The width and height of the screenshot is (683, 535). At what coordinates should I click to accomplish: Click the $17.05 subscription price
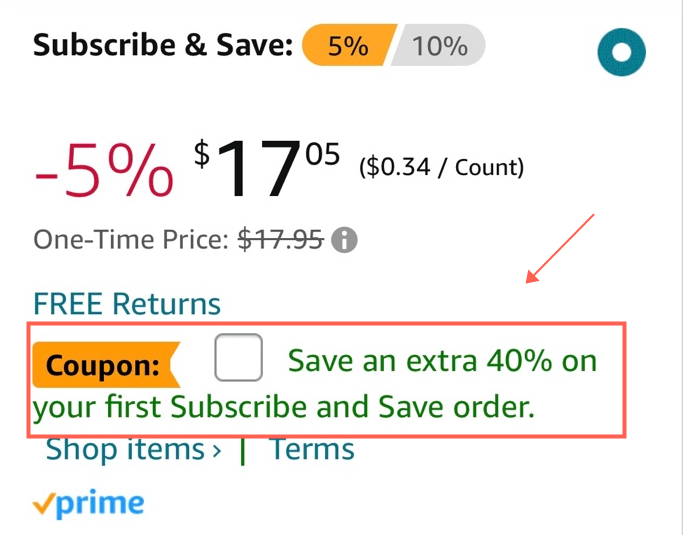pyautogui.click(x=267, y=167)
